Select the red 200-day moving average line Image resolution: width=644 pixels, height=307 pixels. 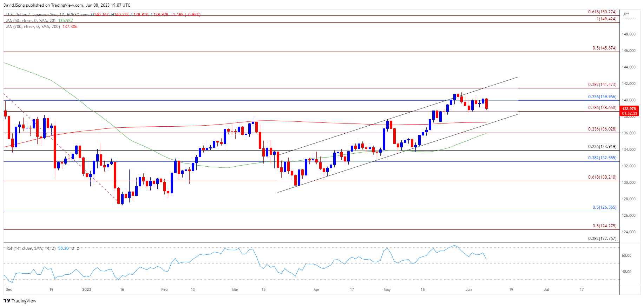(x=267, y=121)
